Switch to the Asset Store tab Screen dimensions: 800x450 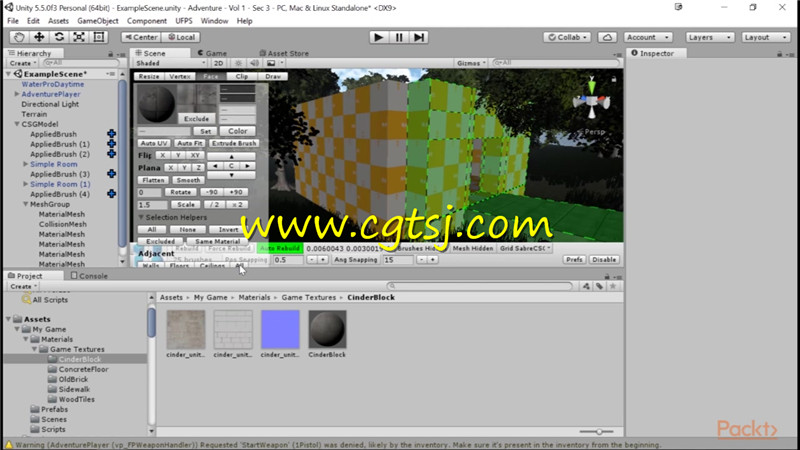click(284, 53)
